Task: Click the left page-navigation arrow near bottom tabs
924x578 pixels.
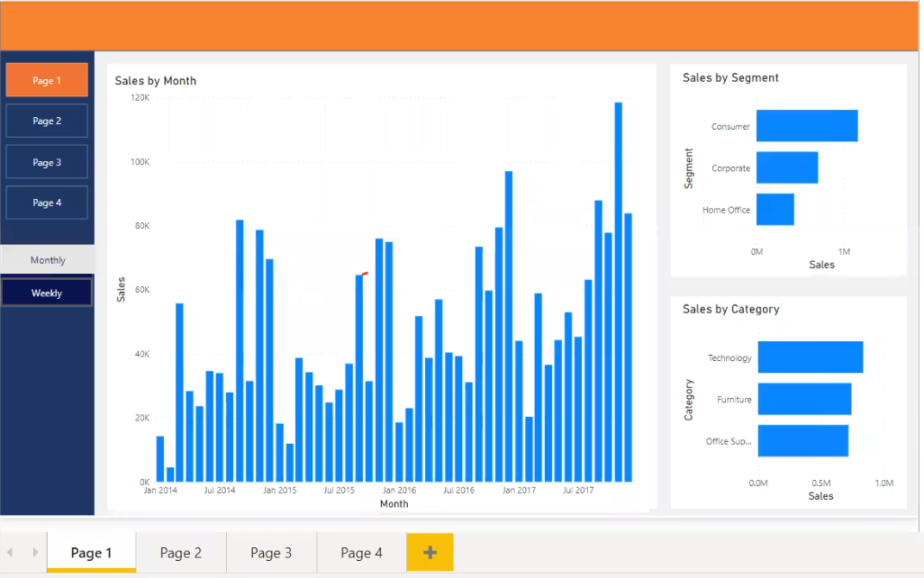Action: click(x=11, y=552)
